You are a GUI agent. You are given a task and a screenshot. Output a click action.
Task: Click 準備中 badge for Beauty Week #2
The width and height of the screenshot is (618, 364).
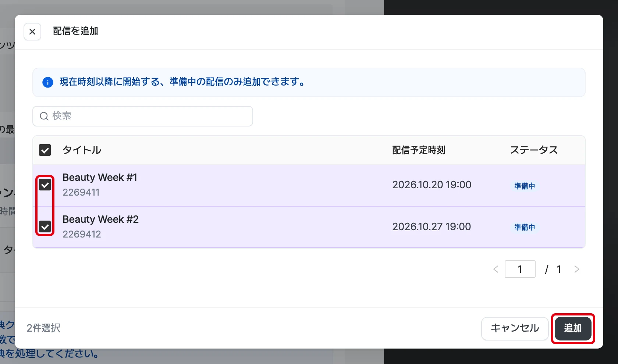tap(525, 227)
